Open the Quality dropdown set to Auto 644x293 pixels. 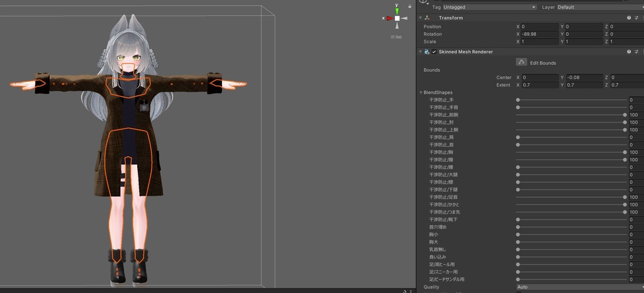click(580, 287)
